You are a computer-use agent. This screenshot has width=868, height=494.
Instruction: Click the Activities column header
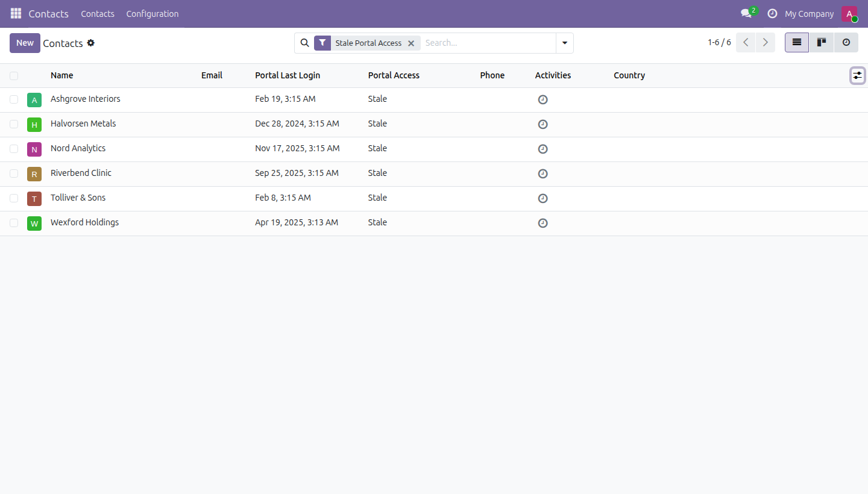point(553,75)
